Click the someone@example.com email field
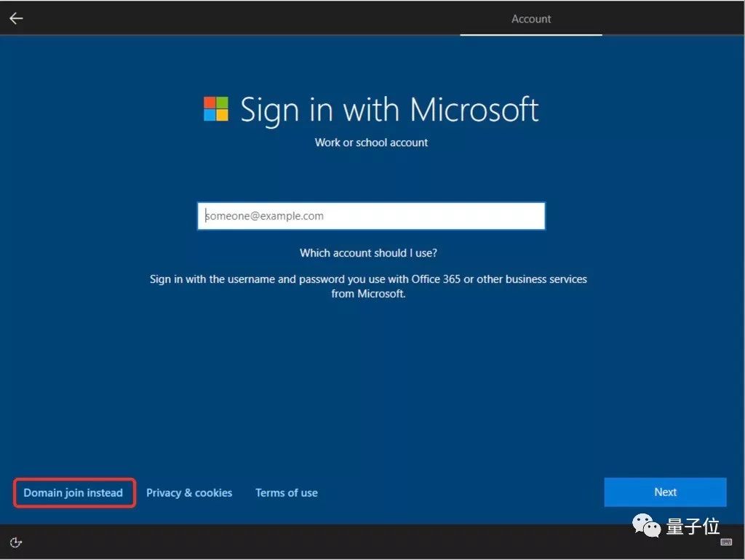Viewport: 745px width, 560px height. [x=371, y=215]
